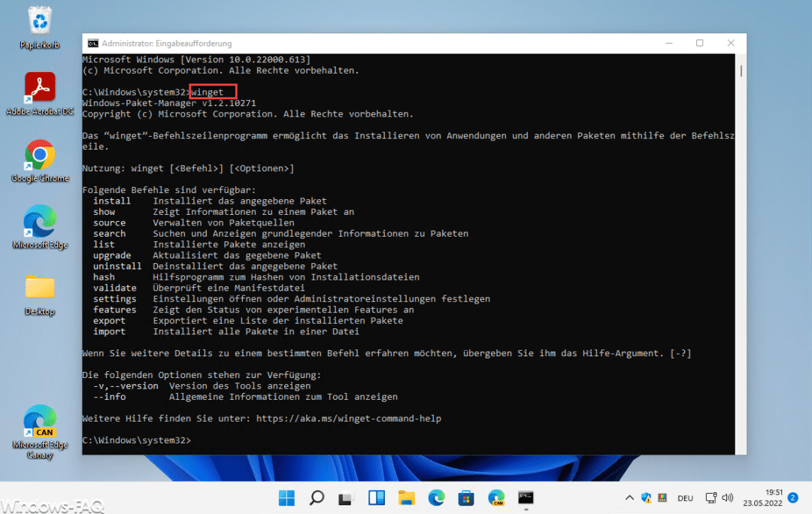Screen dimensions: 812x514
Task: Expand the hidden system tray icons chevron
Action: pyautogui.click(x=629, y=497)
